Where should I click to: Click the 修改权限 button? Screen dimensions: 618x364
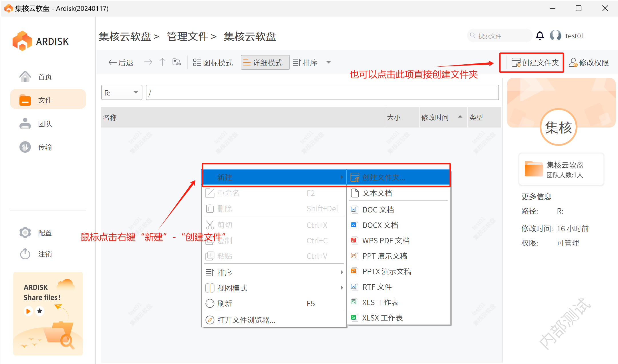[x=589, y=62]
